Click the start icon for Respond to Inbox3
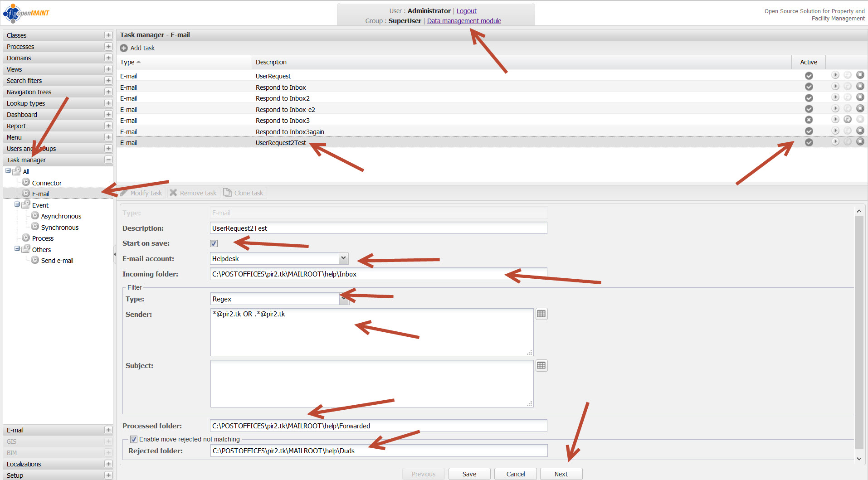Viewport: 868px width, 480px height. 835,120
